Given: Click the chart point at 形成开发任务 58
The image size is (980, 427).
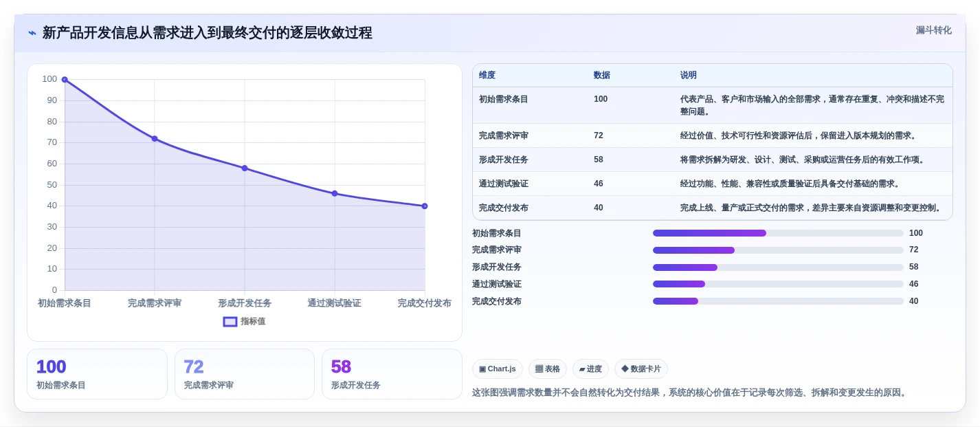Looking at the screenshot, I should pos(245,168).
